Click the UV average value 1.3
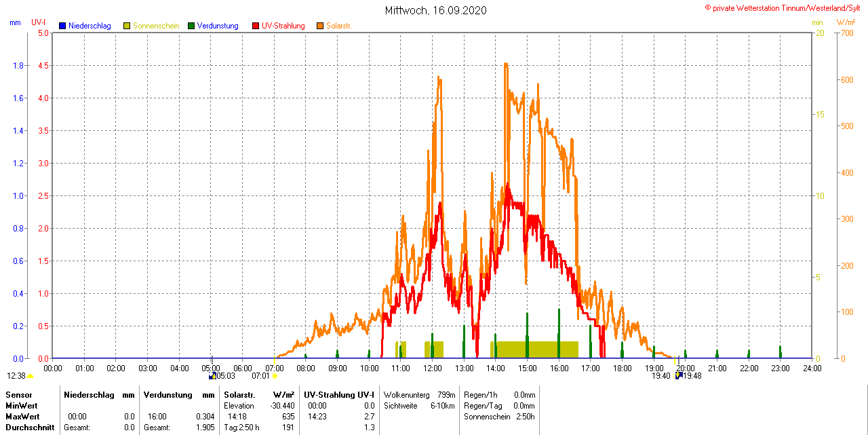This screenshot has height=435, width=868. pos(370,428)
